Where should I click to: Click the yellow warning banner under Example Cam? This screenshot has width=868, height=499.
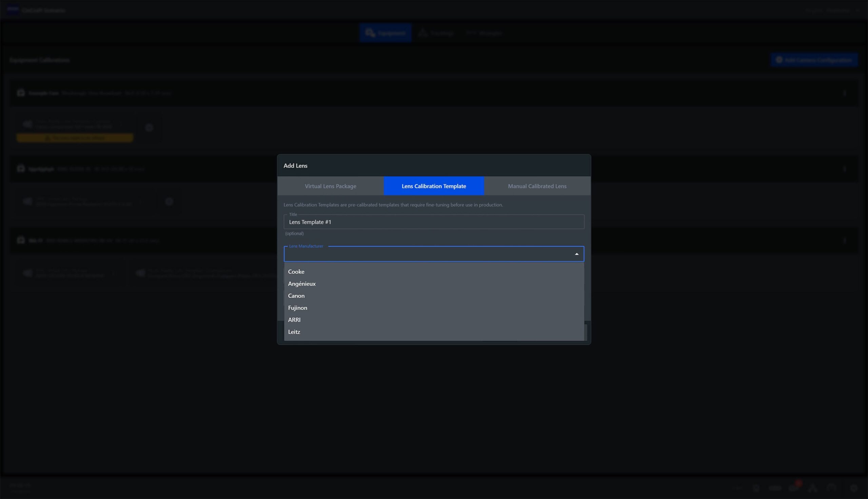tap(75, 138)
